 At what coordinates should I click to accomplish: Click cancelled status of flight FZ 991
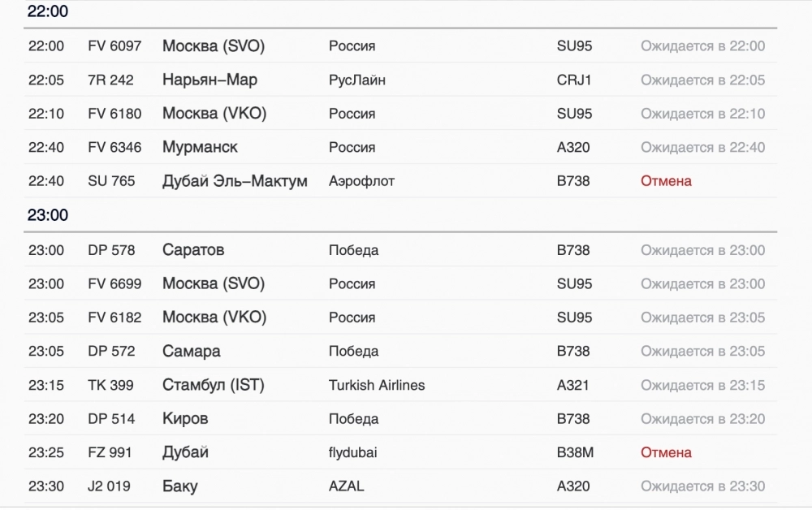666,452
